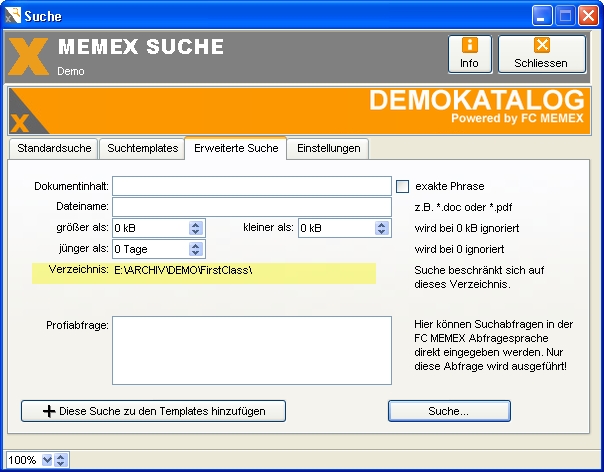Click the MEMEX X logo in header
Image resolution: width=604 pixels, height=472 pixels.
click(x=28, y=56)
